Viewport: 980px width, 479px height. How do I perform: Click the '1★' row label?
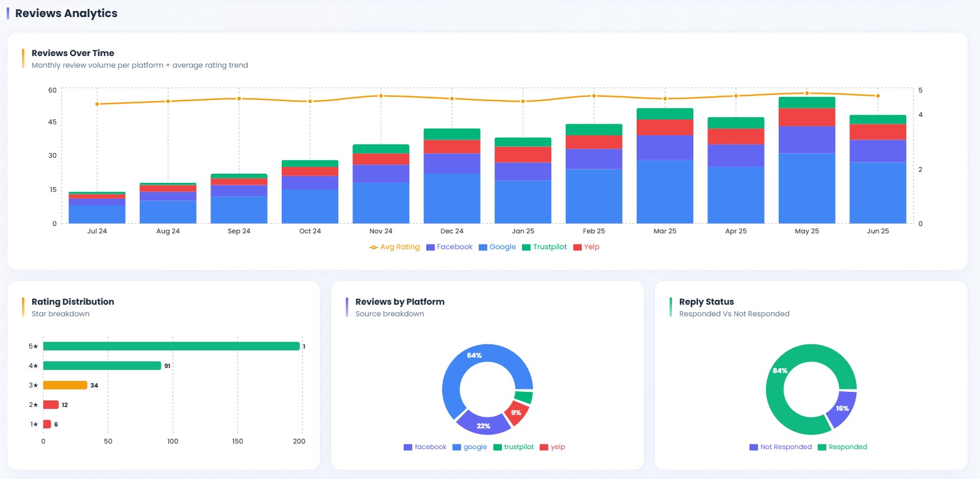point(34,424)
